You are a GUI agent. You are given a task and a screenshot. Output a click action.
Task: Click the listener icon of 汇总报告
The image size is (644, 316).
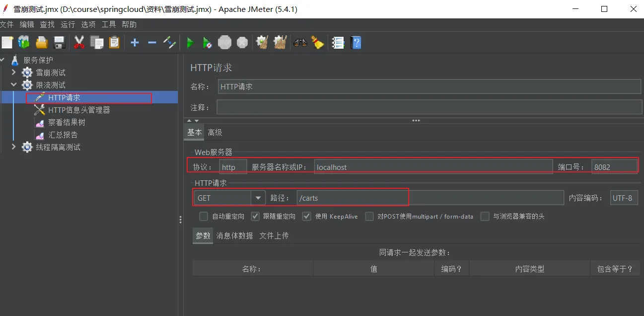pos(40,135)
